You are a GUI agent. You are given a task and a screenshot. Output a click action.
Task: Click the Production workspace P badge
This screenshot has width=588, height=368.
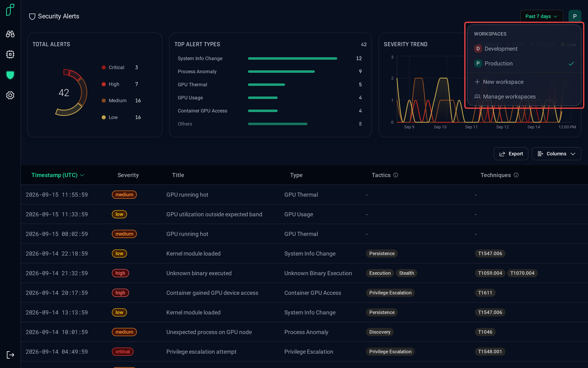478,63
